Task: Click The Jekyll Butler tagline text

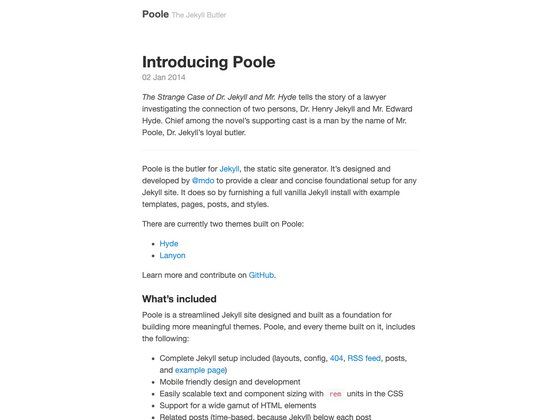Action: (199, 15)
